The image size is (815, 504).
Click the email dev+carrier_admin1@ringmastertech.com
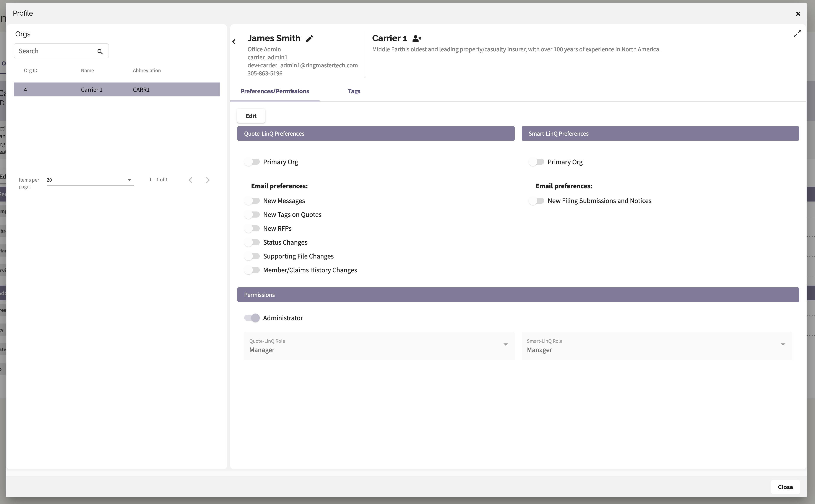click(x=303, y=65)
